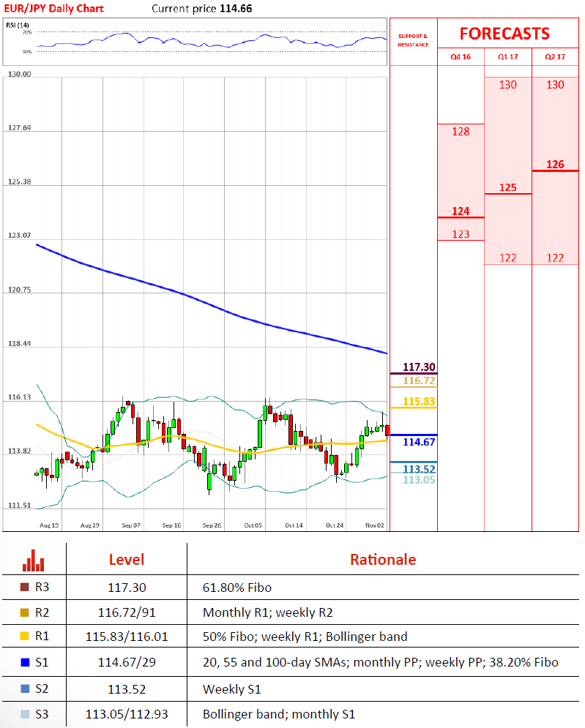Click the RSI line in indicator panel

[x=212, y=42]
